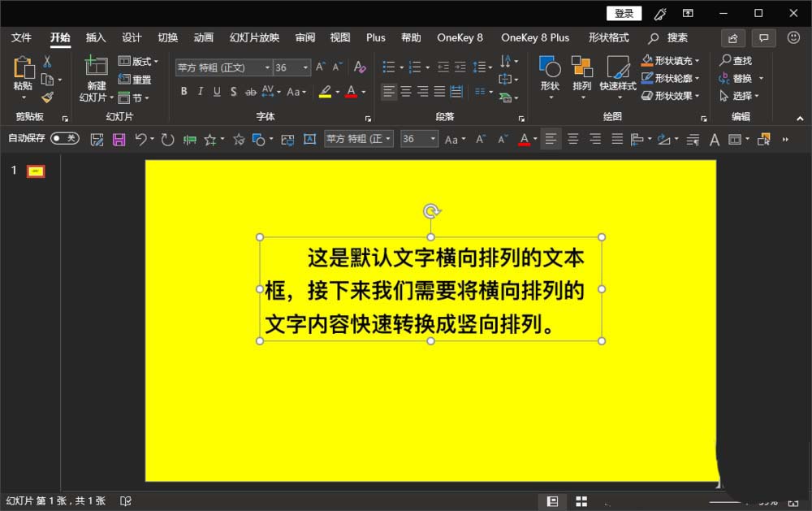Apply underline to the text
Screen dimensions: 812x511
pos(215,92)
